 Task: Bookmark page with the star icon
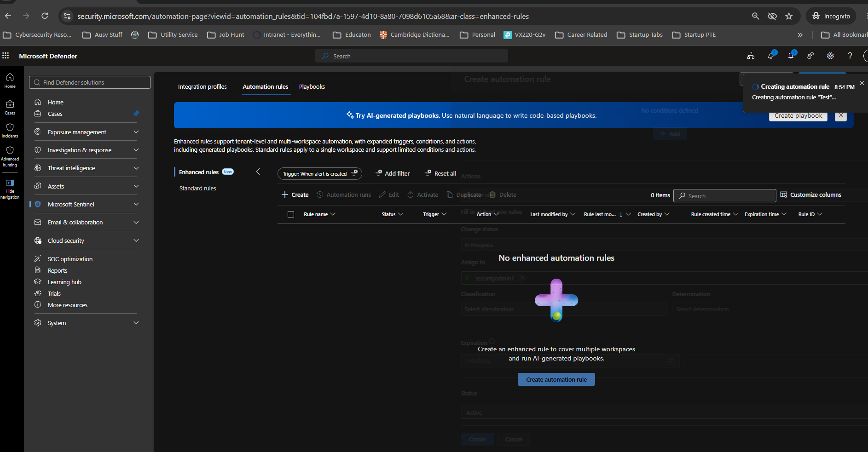789,16
